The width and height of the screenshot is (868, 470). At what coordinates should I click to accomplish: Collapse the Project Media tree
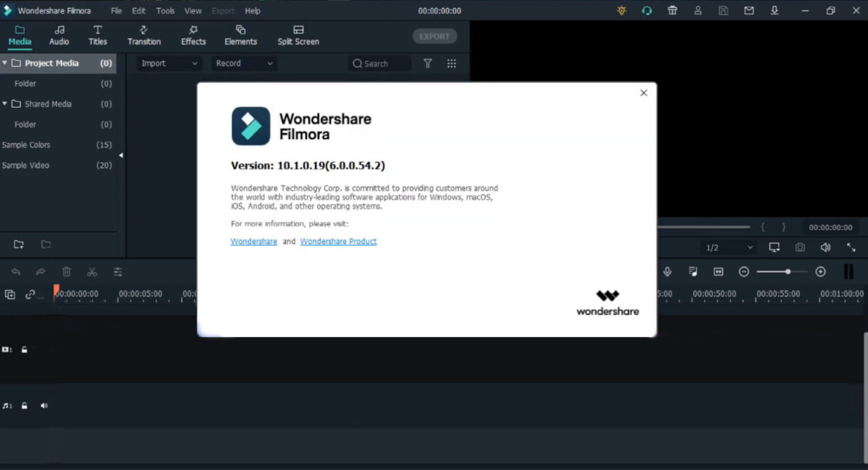click(x=5, y=63)
